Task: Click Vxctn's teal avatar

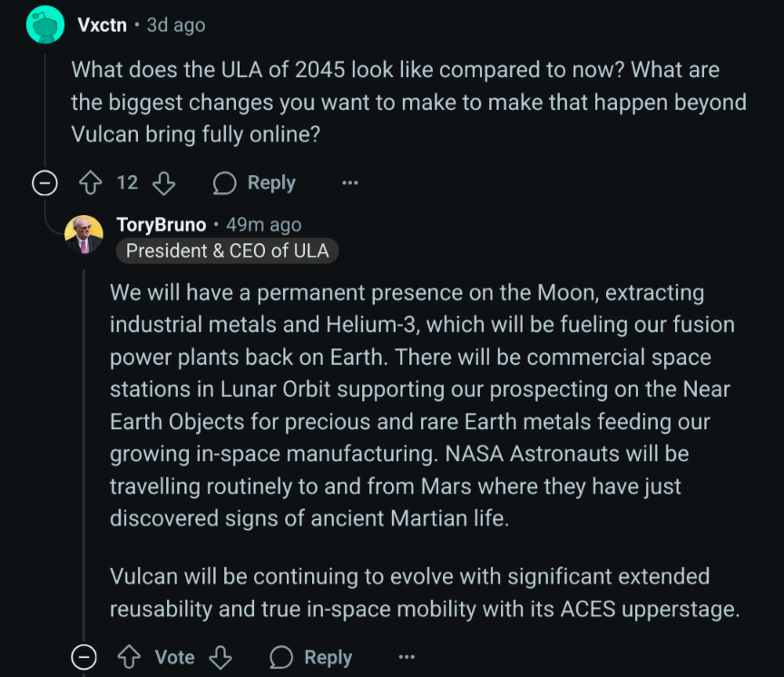Action: click(x=44, y=25)
